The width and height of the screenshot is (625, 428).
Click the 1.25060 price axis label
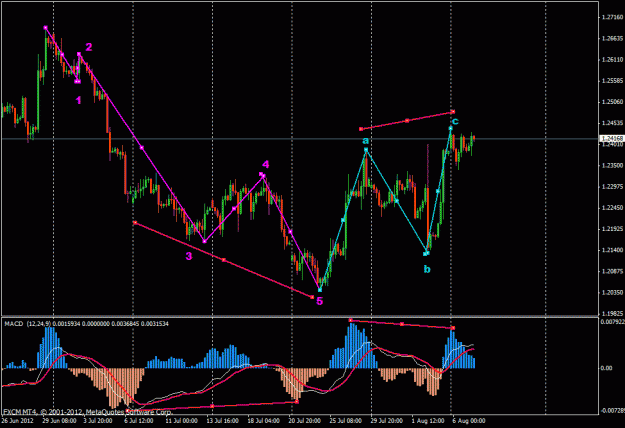612,102
